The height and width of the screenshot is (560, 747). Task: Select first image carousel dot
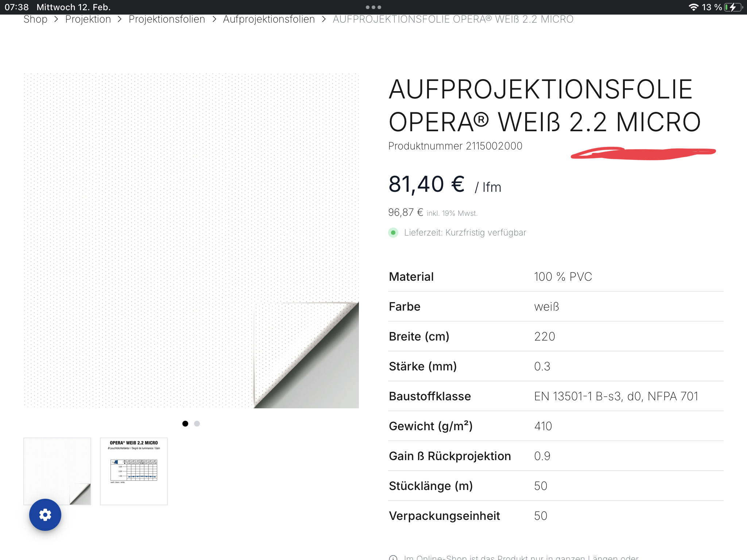coord(185,424)
